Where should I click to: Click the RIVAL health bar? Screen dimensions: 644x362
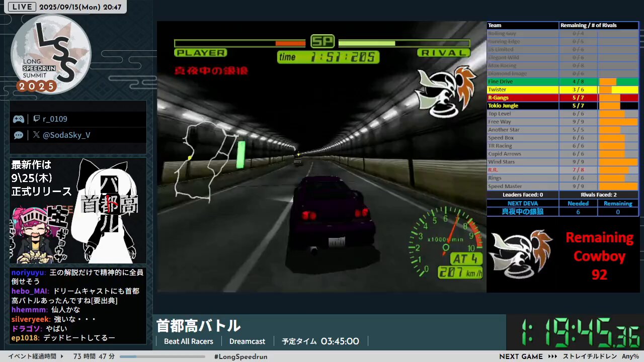(404, 43)
